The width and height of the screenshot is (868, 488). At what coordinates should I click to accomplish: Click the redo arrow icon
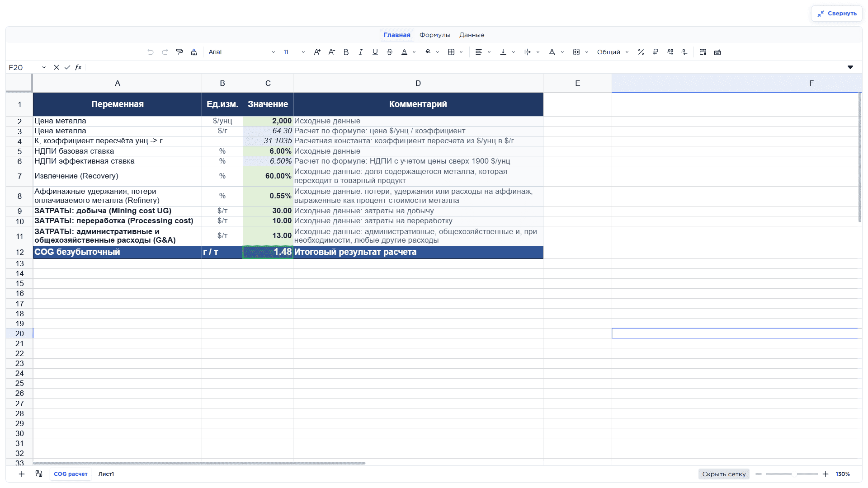(165, 52)
